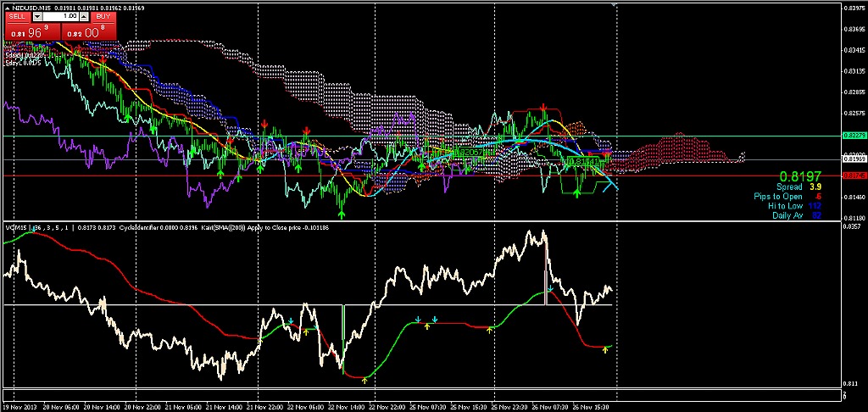Click the 1.00 lot volume input field

click(x=60, y=17)
